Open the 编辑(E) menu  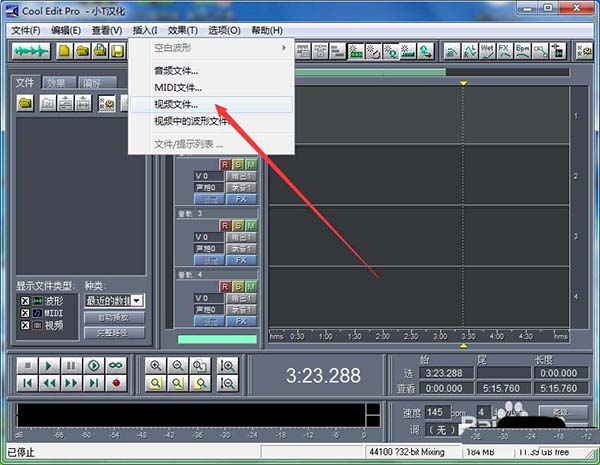(66, 30)
